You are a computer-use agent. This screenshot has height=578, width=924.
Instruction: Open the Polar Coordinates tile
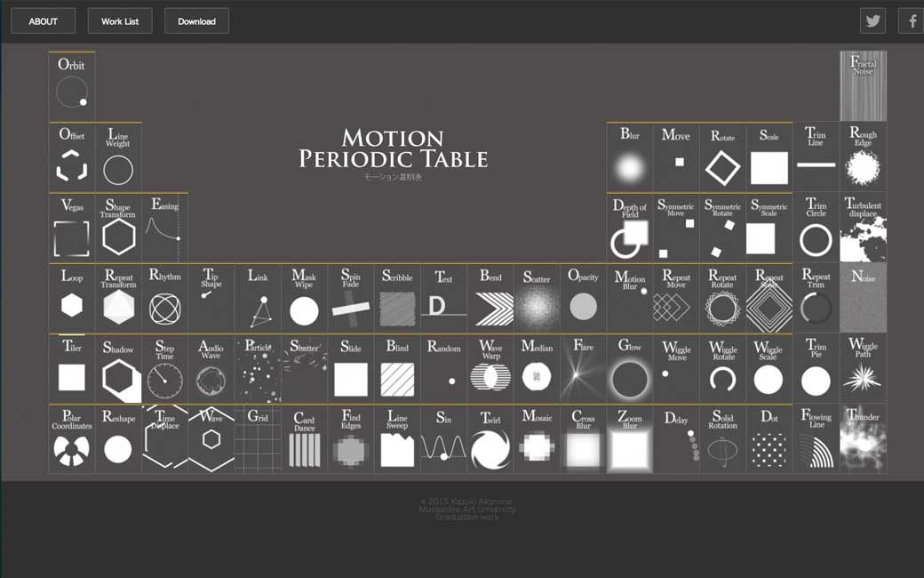click(72, 439)
